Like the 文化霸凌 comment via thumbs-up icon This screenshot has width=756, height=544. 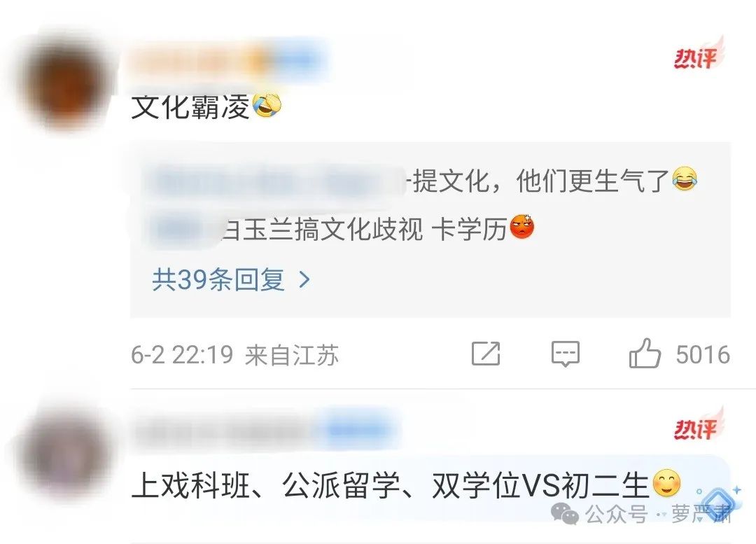click(x=645, y=354)
